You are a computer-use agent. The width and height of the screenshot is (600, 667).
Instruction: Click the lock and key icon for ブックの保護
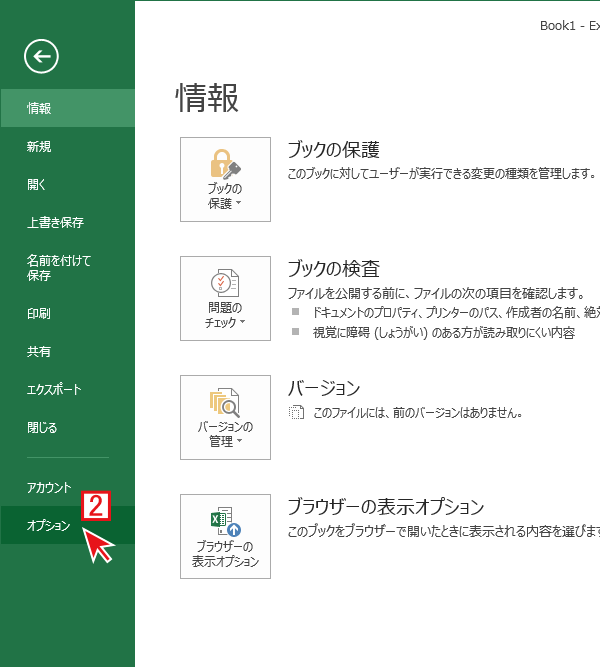226,164
